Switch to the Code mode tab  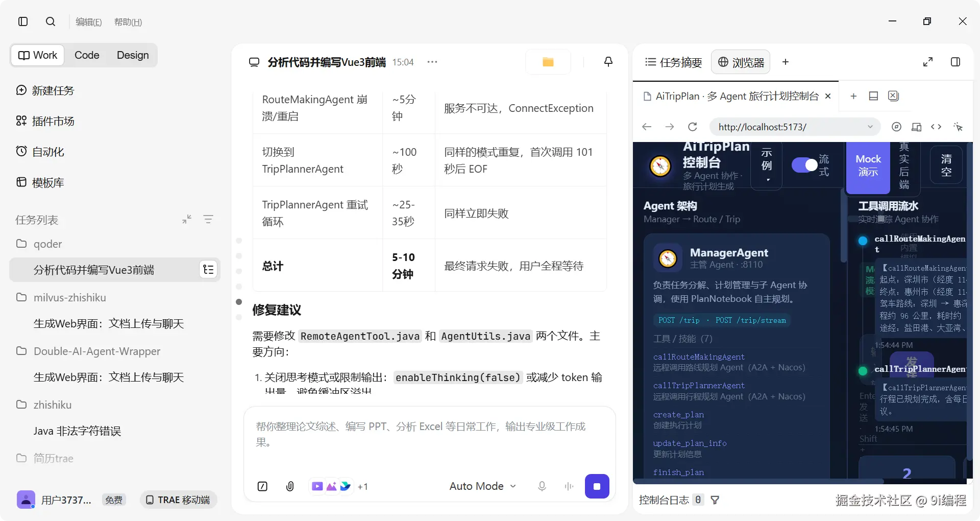(x=87, y=55)
